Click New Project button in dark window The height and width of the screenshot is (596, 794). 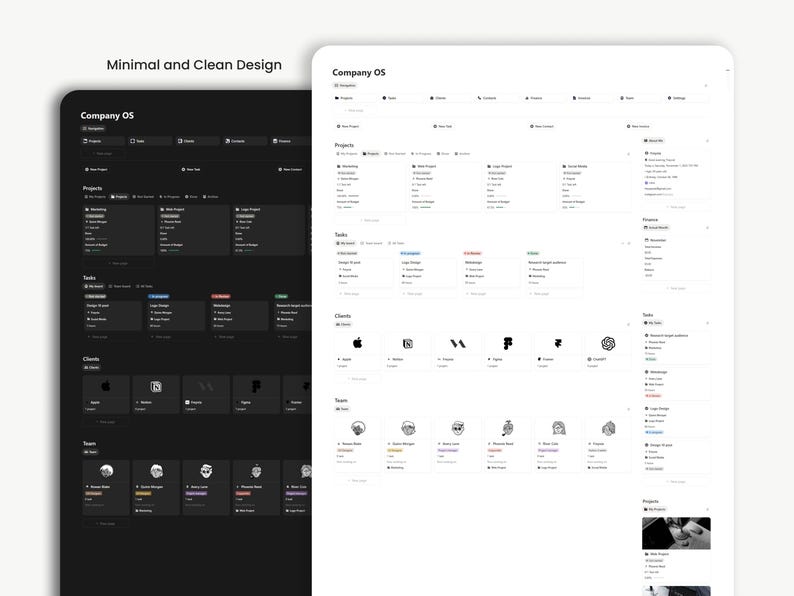click(x=96, y=170)
